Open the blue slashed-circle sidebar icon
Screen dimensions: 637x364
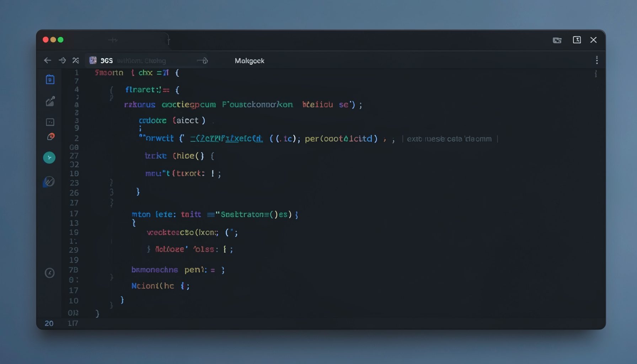(x=49, y=182)
